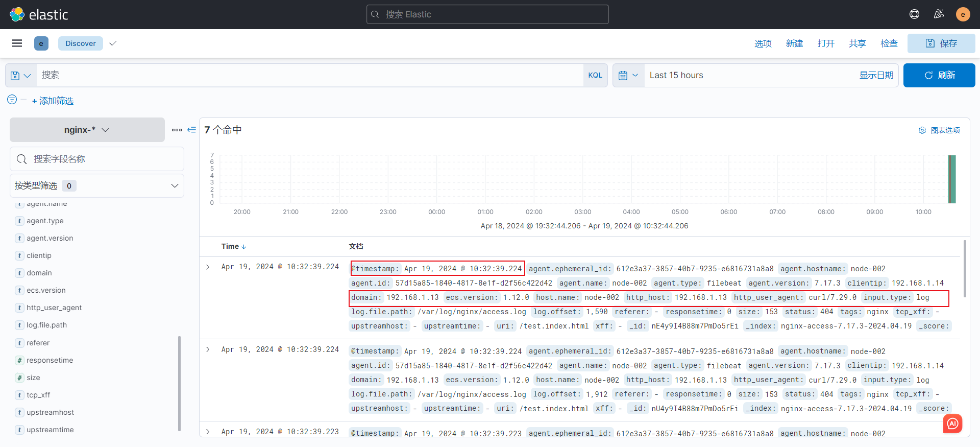Select the upstreamhost field
This screenshot has width=980, height=447.
pos(51,412)
